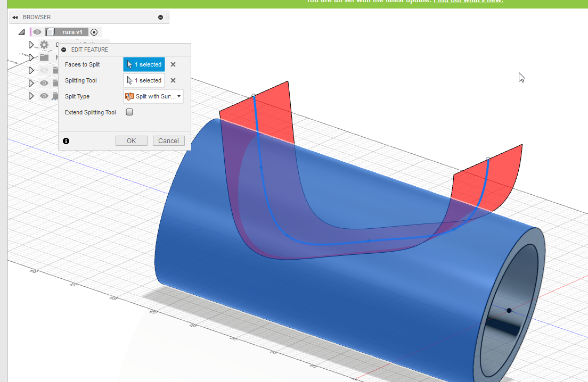Click the EDIT FEATURE title text
Viewport: 588px width, 382px height.
pyautogui.click(x=89, y=50)
